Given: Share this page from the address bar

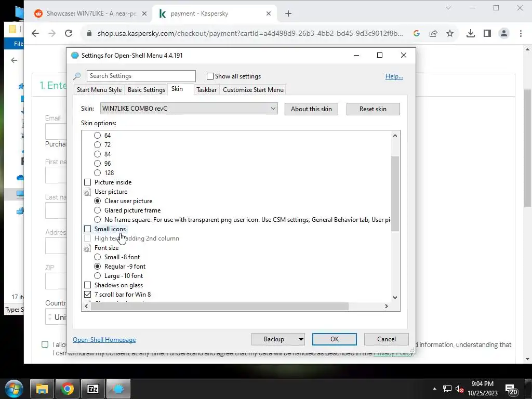Looking at the screenshot, I should click(x=433, y=33).
